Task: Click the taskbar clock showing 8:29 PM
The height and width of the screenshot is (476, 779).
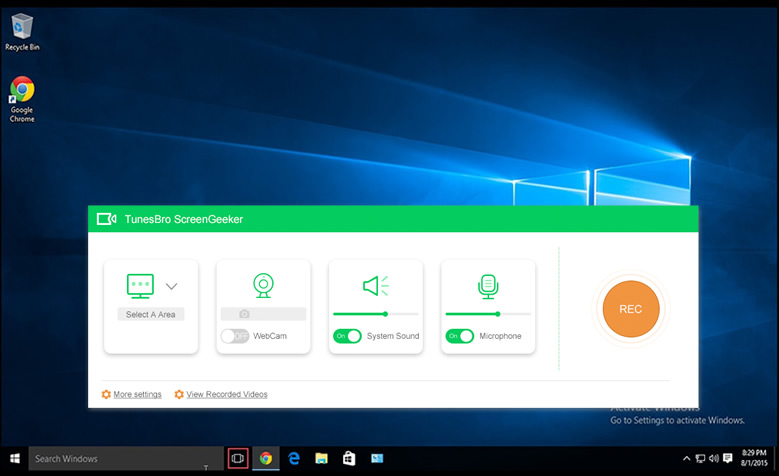Action: [754, 458]
